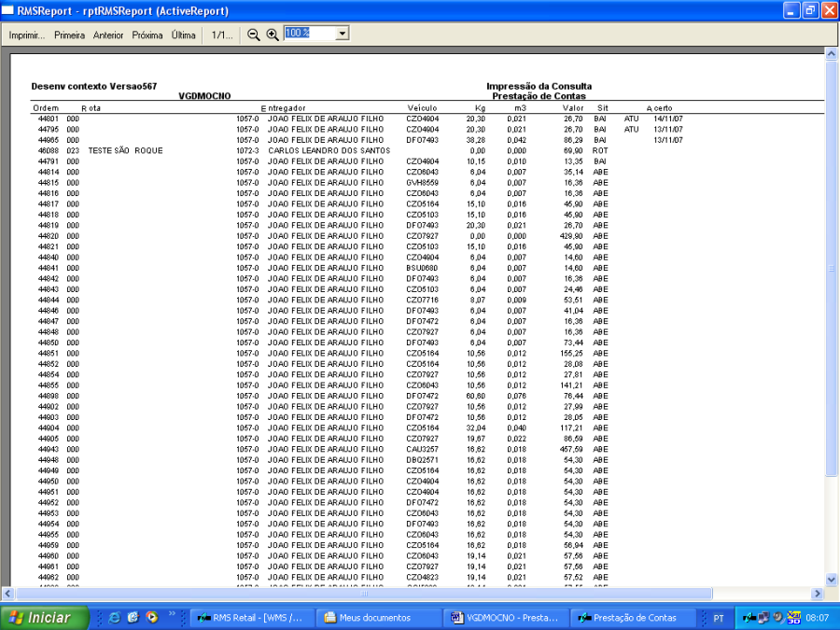
Task: Switch to RMS Retail taskbar window
Action: tap(250, 618)
